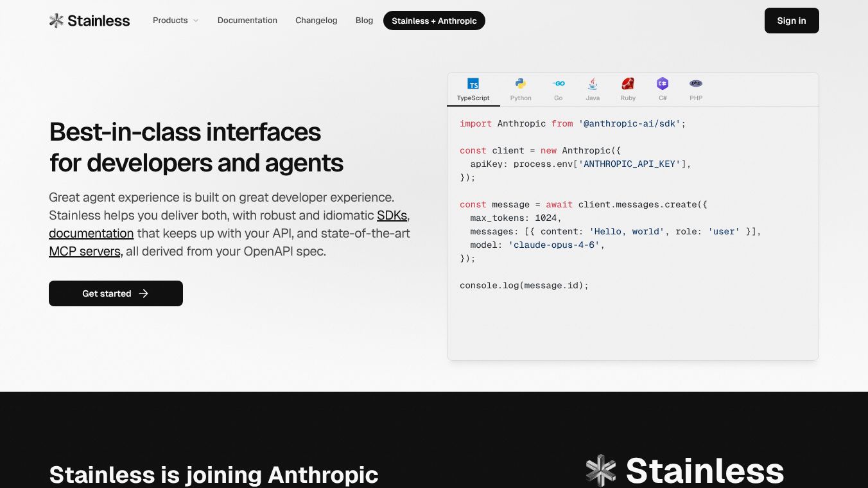
Task: Click the Sign in button
Action: (x=792, y=21)
